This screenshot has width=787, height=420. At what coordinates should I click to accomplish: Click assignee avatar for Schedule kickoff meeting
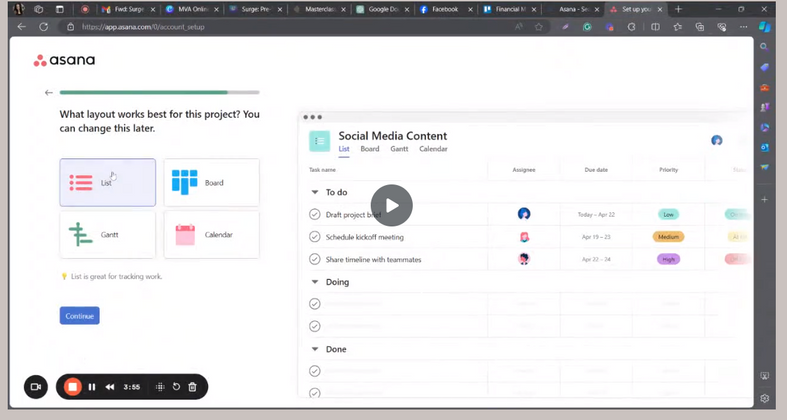(x=524, y=237)
